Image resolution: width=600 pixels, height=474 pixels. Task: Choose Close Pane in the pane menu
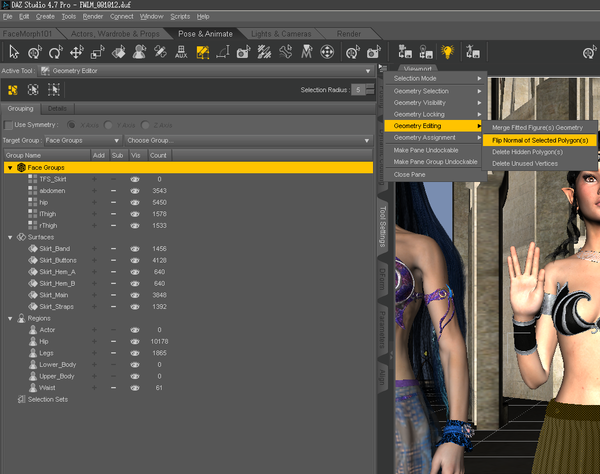[x=435, y=174]
